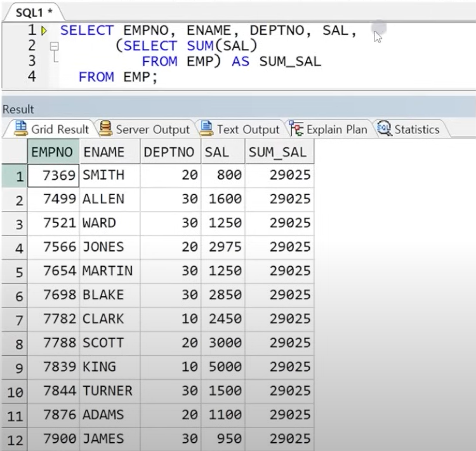
Task: Click the ENAME cell SMITH
Action: (110, 175)
